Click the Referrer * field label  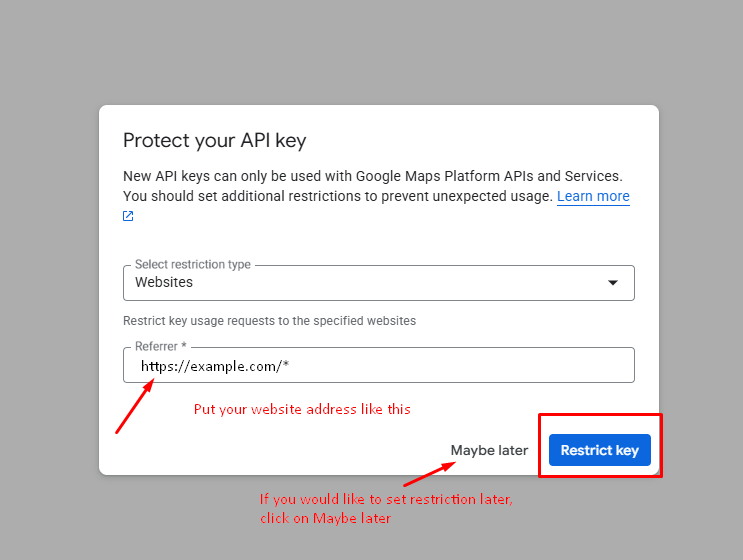[161, 347]
